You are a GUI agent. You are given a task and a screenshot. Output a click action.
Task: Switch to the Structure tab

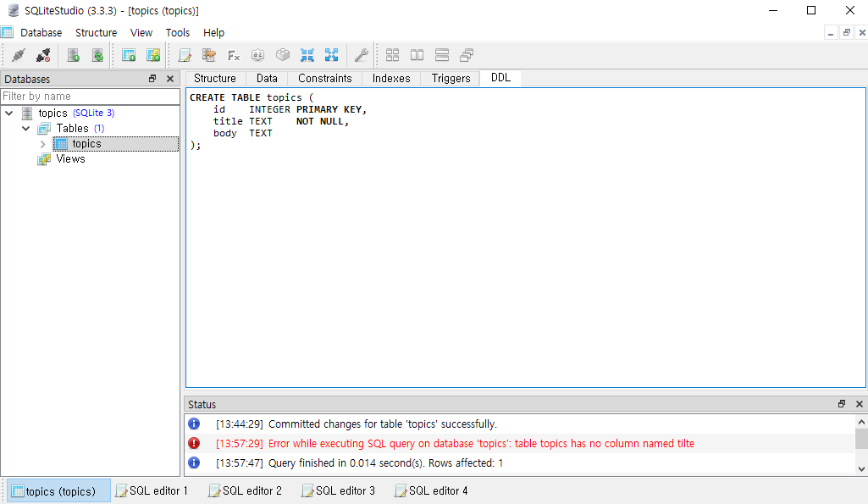[x=215, y=79]
